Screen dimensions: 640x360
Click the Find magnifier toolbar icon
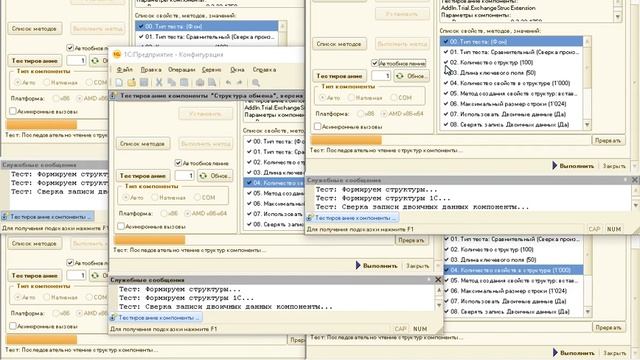pos(256,82)
